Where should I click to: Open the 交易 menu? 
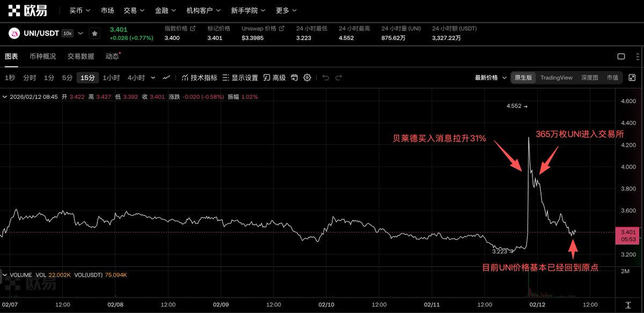pyautogui.click(x=134, y=10)
